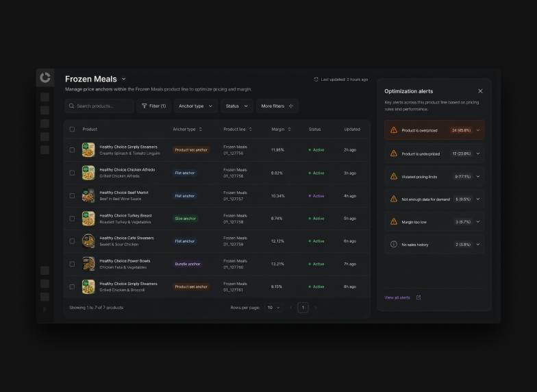Expand the Margin too low alert
This screenshot has height=392, width=537.
(x=478, y=222)
